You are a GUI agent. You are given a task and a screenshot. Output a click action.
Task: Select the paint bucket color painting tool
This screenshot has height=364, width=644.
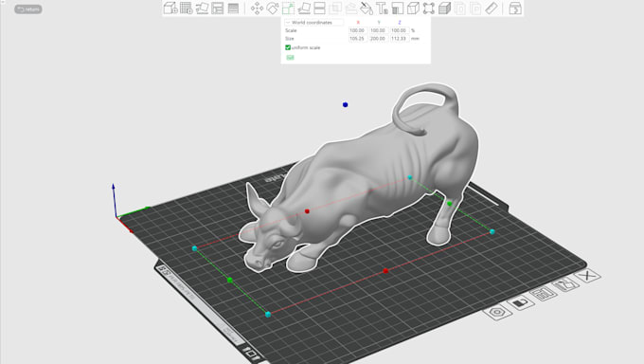(367, 8)
